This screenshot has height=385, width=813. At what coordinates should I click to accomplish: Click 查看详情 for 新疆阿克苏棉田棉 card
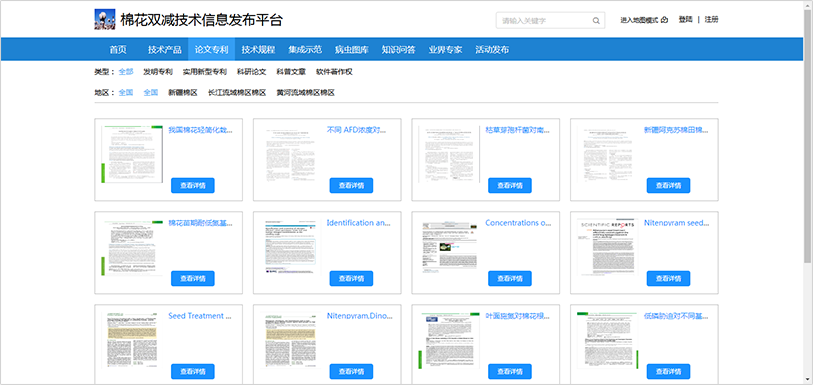pyautogui.click(x=668, y=186)
